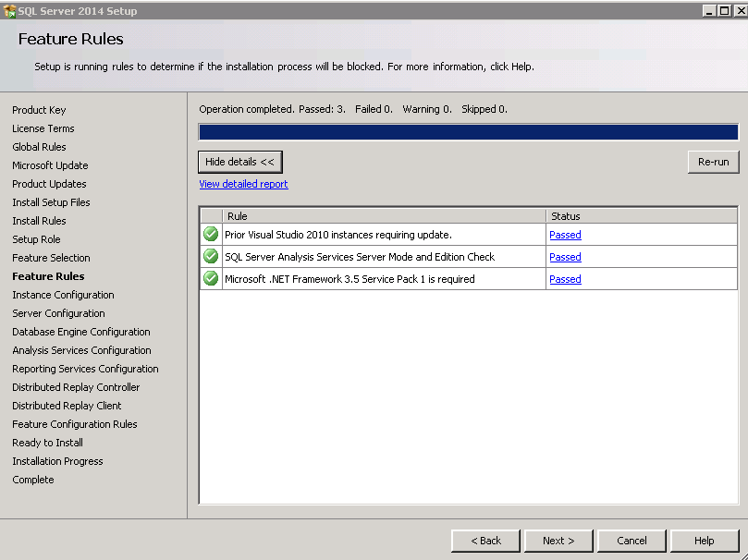Click the Rule column header
This screenshot has height=560, width=748.
click(384, 216)
